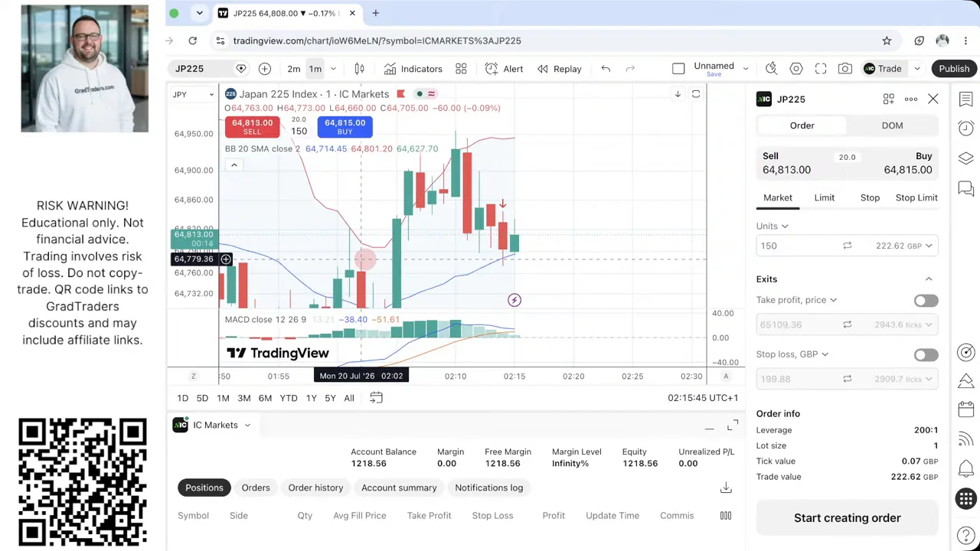Open the watchlist icon in right sidebar
This screenshot has width=980, height=551.
965,99
